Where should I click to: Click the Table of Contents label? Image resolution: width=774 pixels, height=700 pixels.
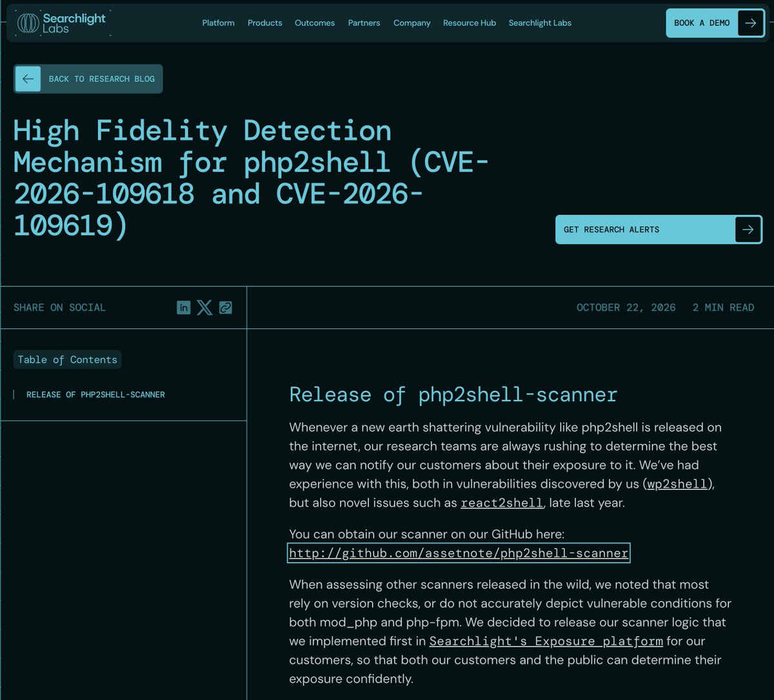point(68,359)
